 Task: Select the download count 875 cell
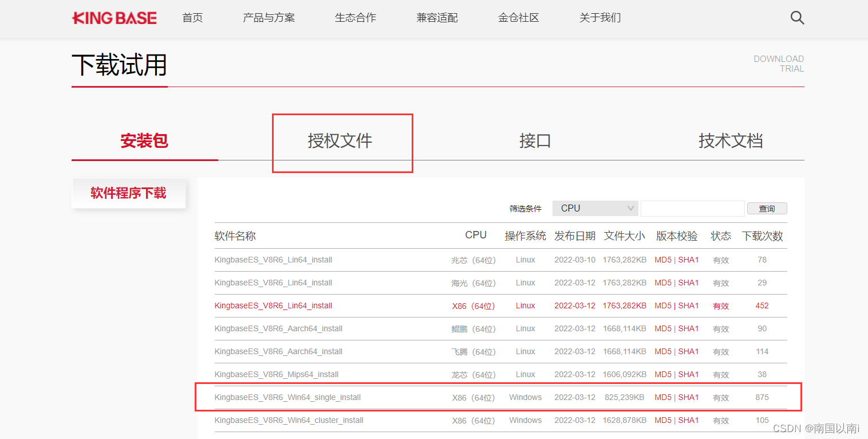coord(762,397)
